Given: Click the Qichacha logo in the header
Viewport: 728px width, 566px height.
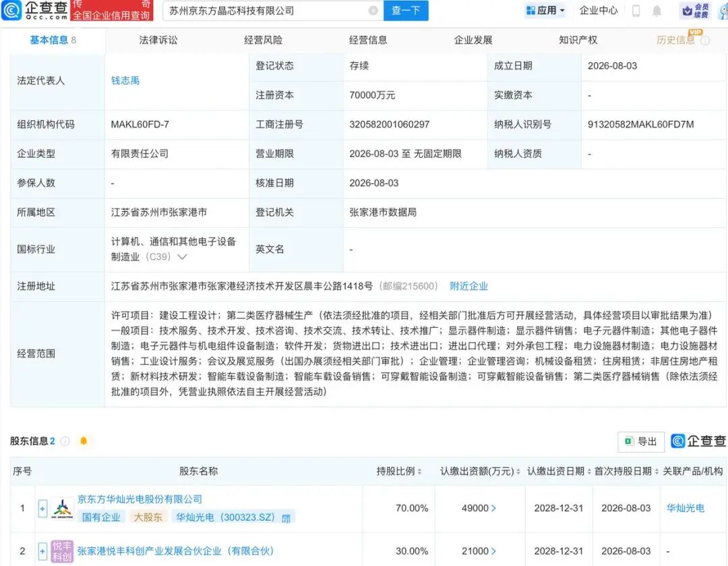Looking at the screenshot, I should tap(35, 10).
